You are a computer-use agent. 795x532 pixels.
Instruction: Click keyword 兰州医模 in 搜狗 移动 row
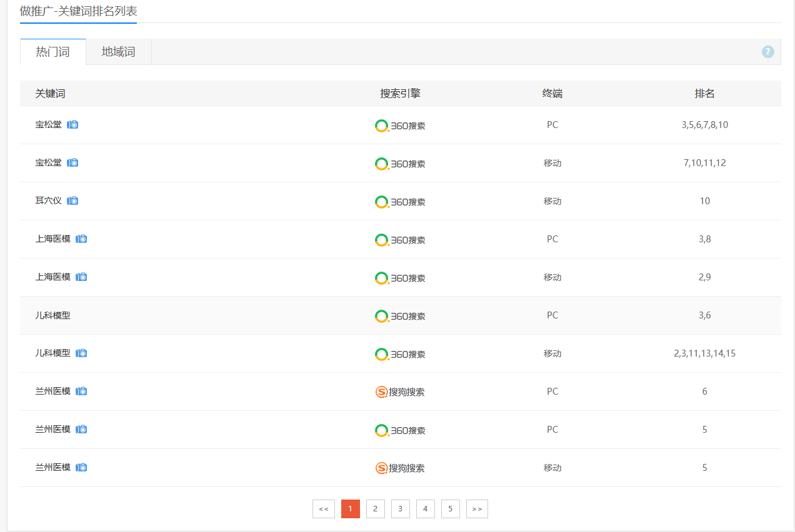click(x=53, y=468)
